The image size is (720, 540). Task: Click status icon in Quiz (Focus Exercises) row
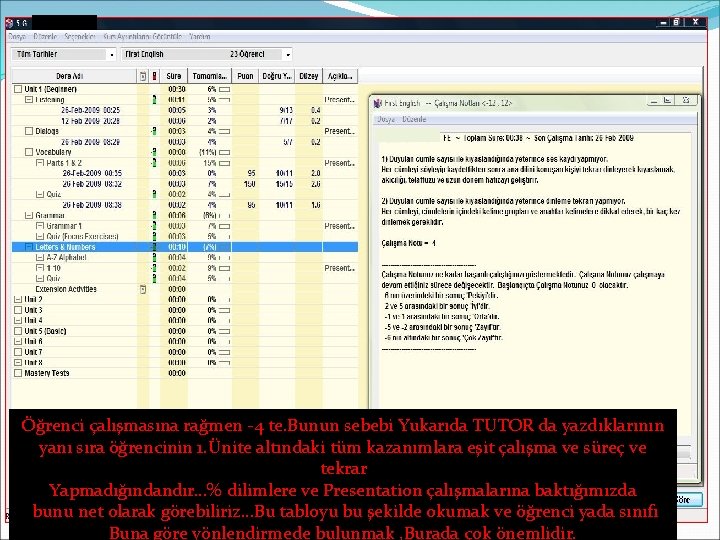154,236
